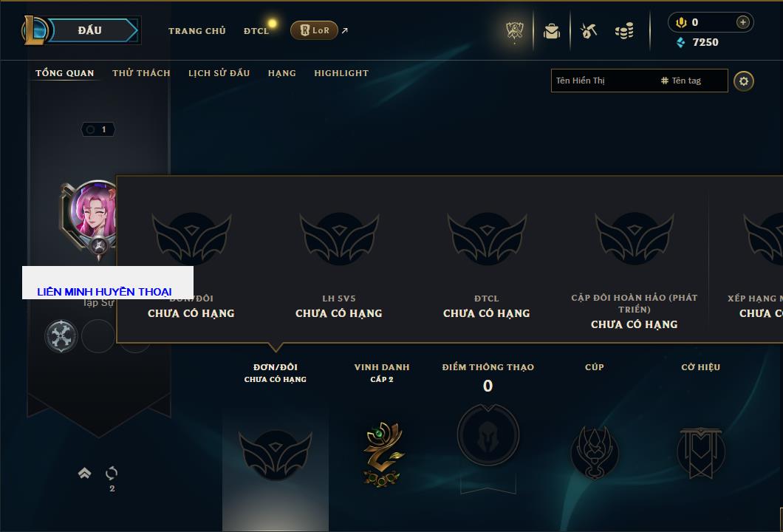Click the profile settings gear icon
Viewport: 783px width, 532px height.
point(744,81)
